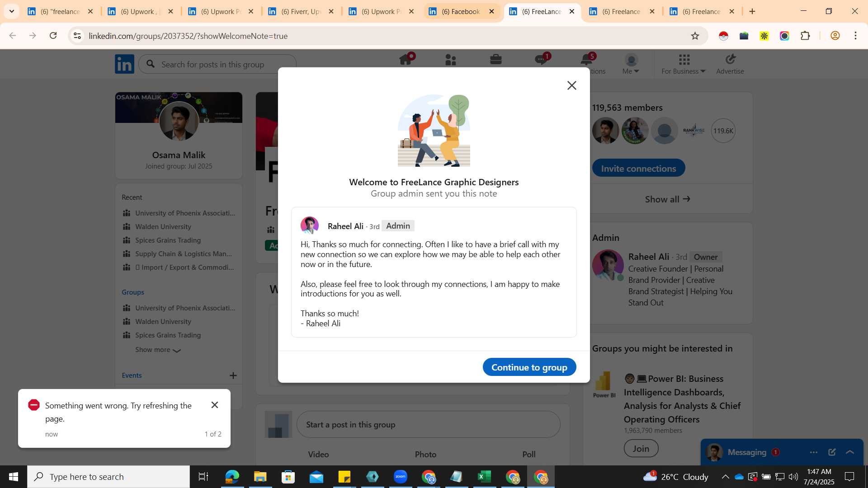Screen dimensions: 868x488
Task: Switch to Fiverr, Up... browser tab
Action: tap(301, 11)
